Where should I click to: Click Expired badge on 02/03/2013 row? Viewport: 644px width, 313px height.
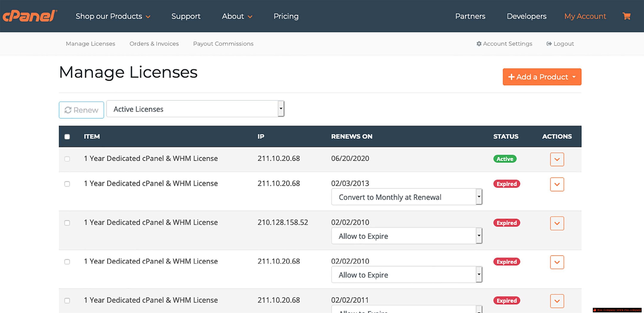pos(507,184)
